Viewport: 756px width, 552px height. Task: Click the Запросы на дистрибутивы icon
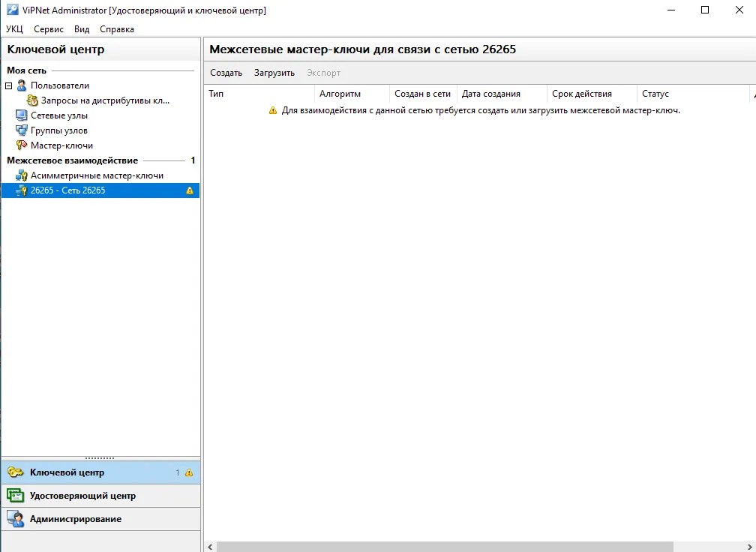coord(32,100)
